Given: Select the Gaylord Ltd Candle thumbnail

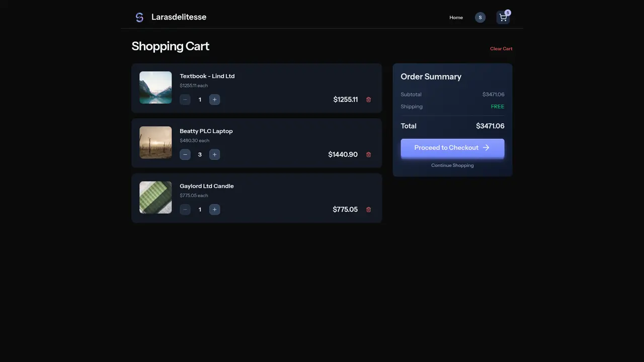Looking at the screenshot, I should tap(155, 198).
